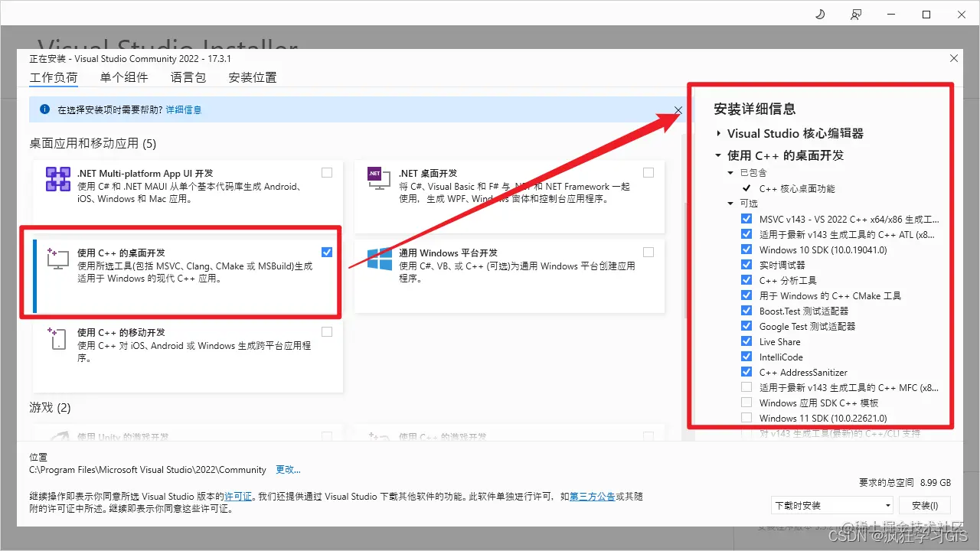The height and width of the screenshot is (551, 980).
Task: Open the 详细信息 help link
Action: click(184, 109)
